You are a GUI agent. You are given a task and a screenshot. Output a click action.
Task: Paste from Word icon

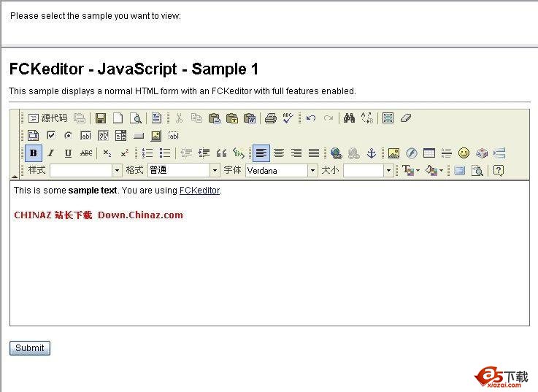(250, 118)
